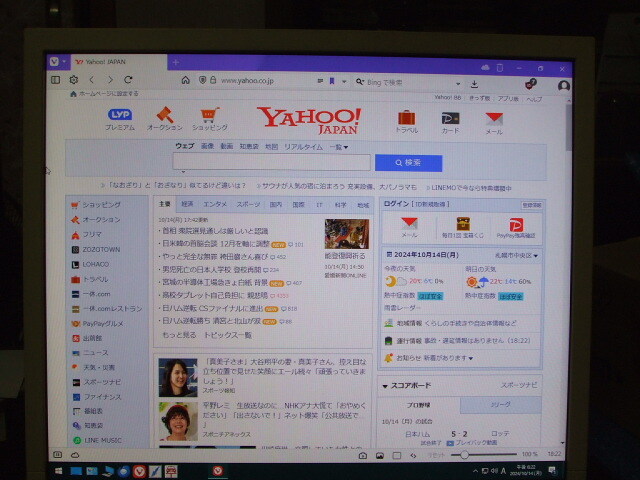640x480 pixels.
Task: Open the Windows Start button
Action: [x=58, y=471]
